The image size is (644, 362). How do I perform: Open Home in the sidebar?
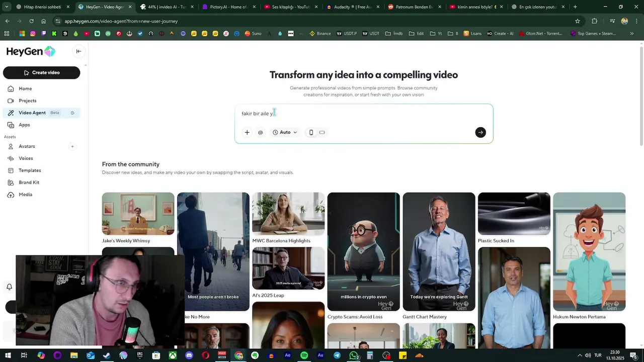click(x=25, y=88)
